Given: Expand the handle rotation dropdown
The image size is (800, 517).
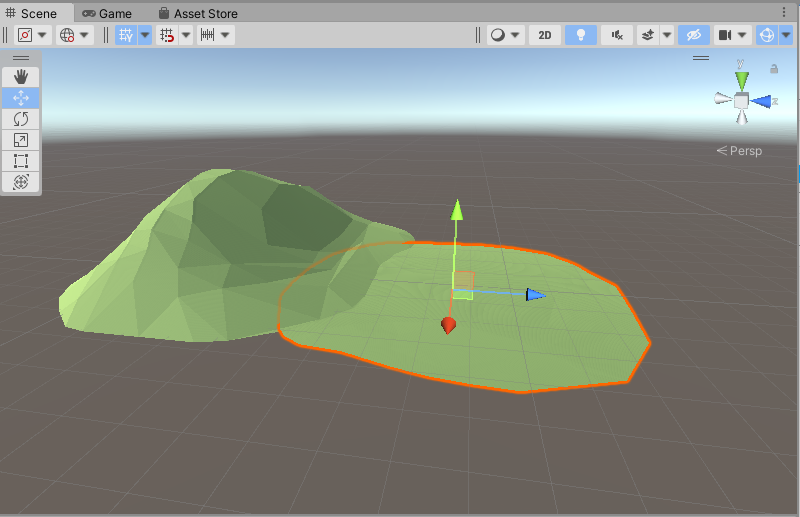Looking at the screenshot, I should (x=85, y=35).
